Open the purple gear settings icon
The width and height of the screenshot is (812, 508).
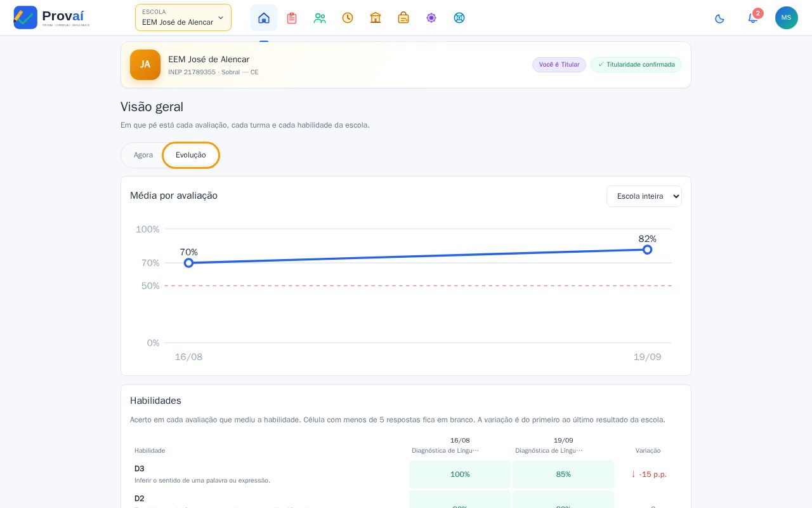coord(431,18)
